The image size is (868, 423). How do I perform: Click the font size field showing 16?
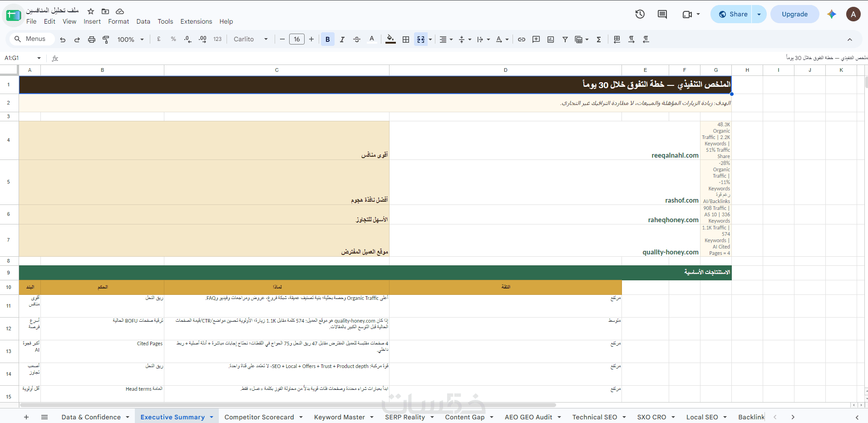[x=297, y=40]
